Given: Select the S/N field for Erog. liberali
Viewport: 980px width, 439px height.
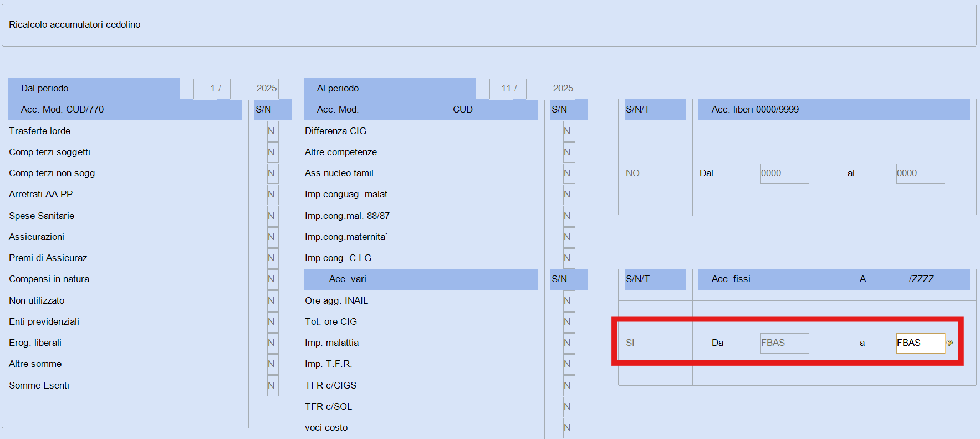Looking at the screenshot, I should pos(273,343).
